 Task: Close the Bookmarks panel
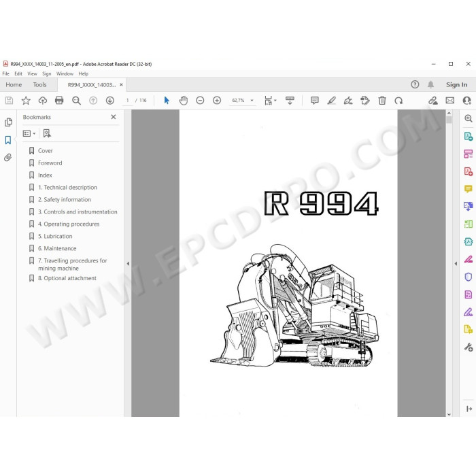114,117
